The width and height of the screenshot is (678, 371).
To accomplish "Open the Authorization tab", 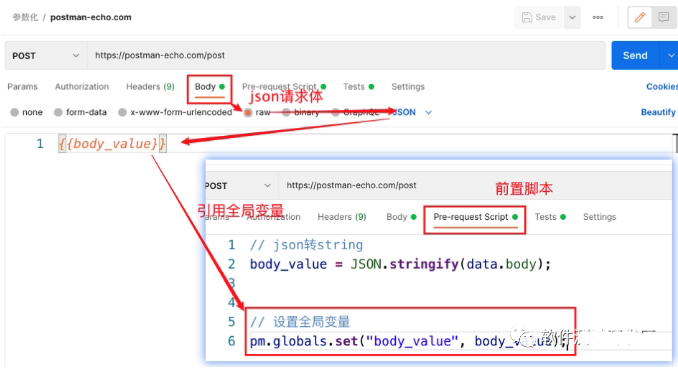I will tap(82, 86).
